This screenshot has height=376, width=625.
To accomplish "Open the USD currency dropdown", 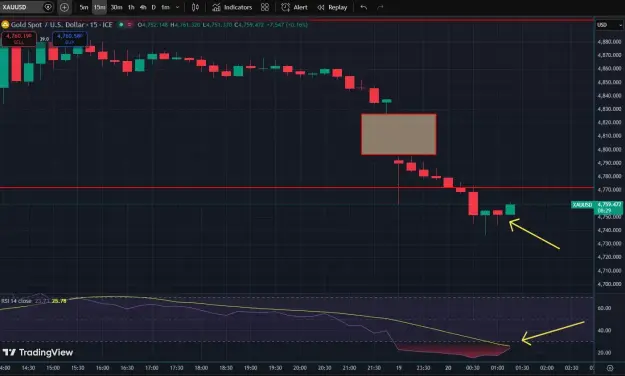I will (609, 25).
